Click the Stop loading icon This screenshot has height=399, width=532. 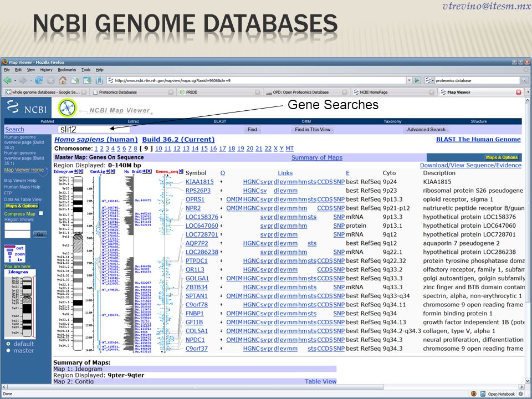50,80
